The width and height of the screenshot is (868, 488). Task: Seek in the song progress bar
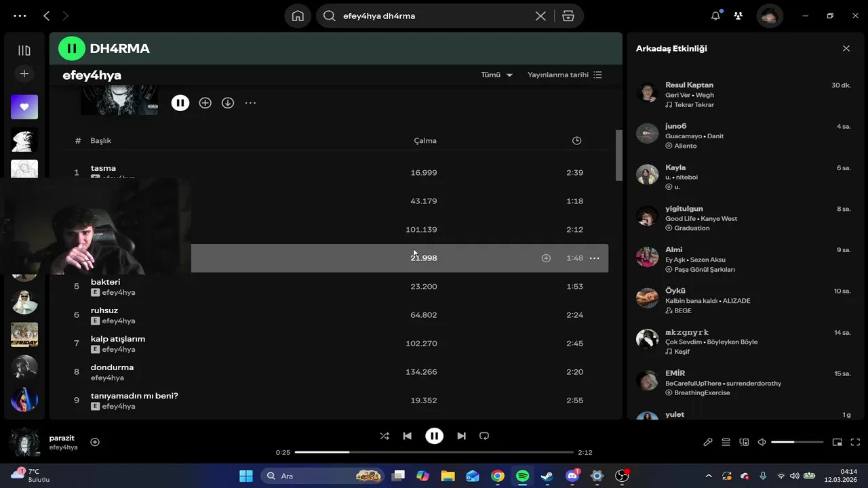(x=434, y=452)
